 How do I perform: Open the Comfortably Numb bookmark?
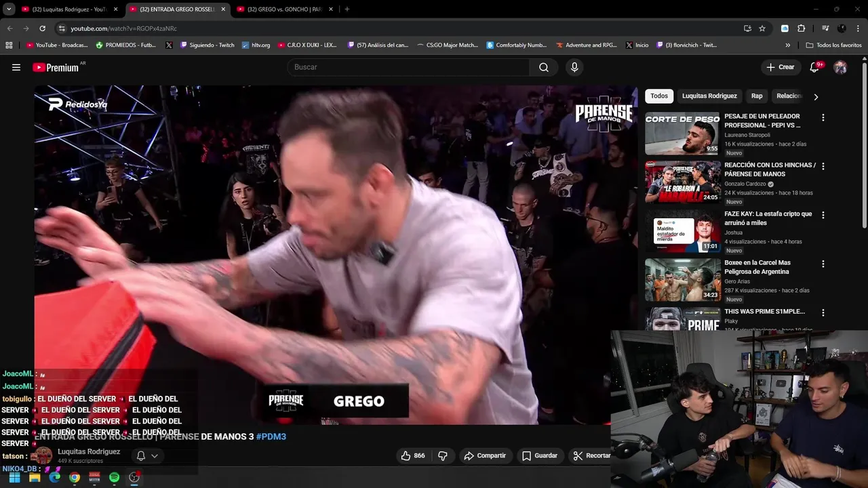[516, 45]
